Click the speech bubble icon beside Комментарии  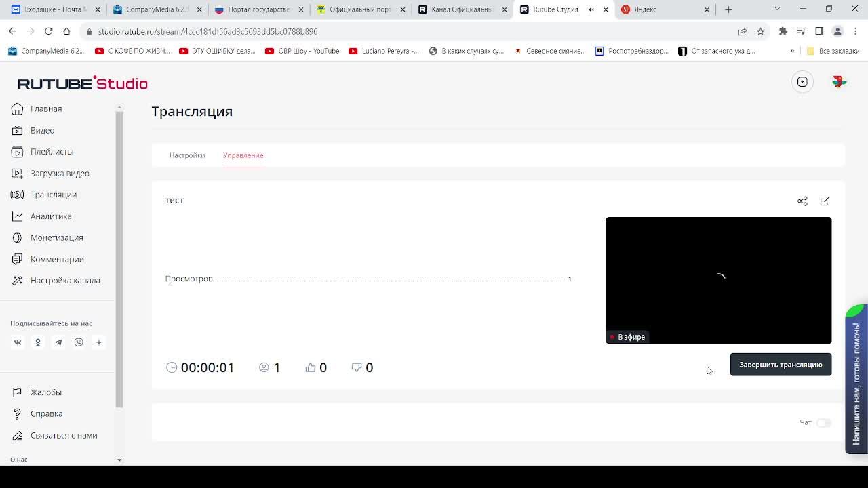[17, 259]
